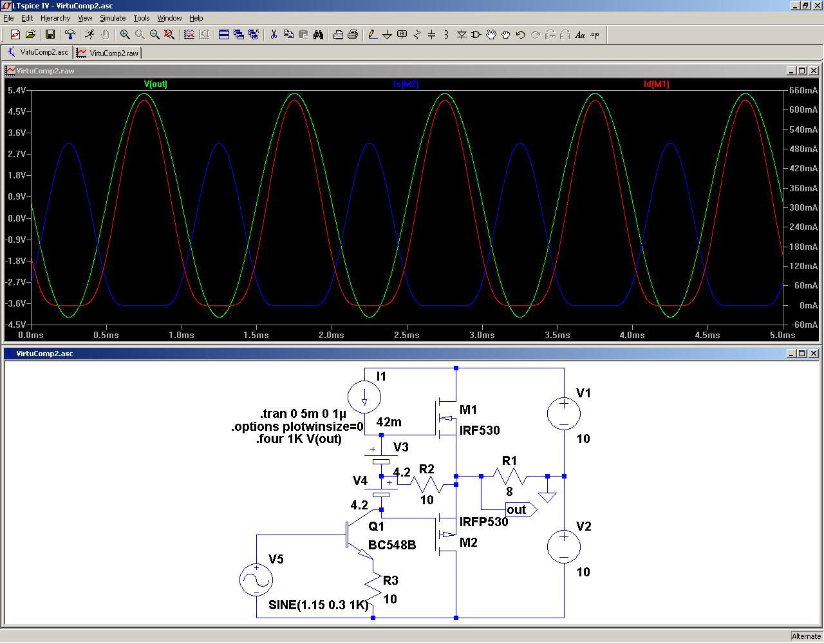
Task: Place a ground symbol
Action: pyautogui.click(x=387, y=35)
